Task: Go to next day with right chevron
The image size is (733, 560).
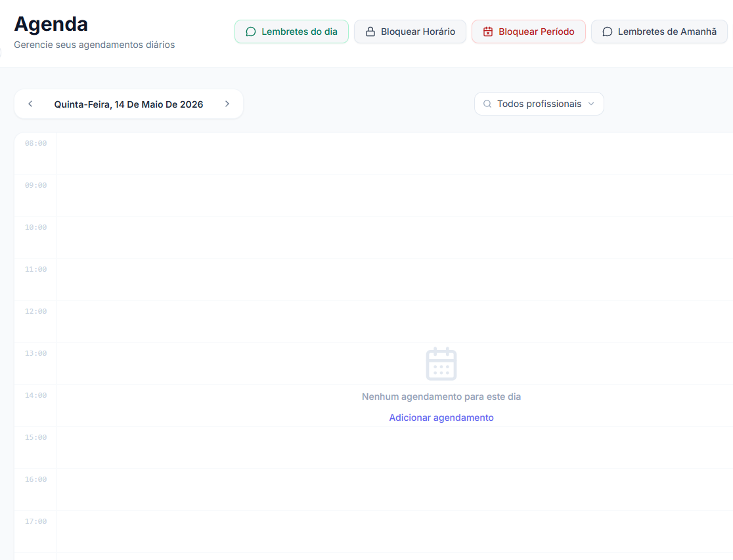Action: pos(227,104)
